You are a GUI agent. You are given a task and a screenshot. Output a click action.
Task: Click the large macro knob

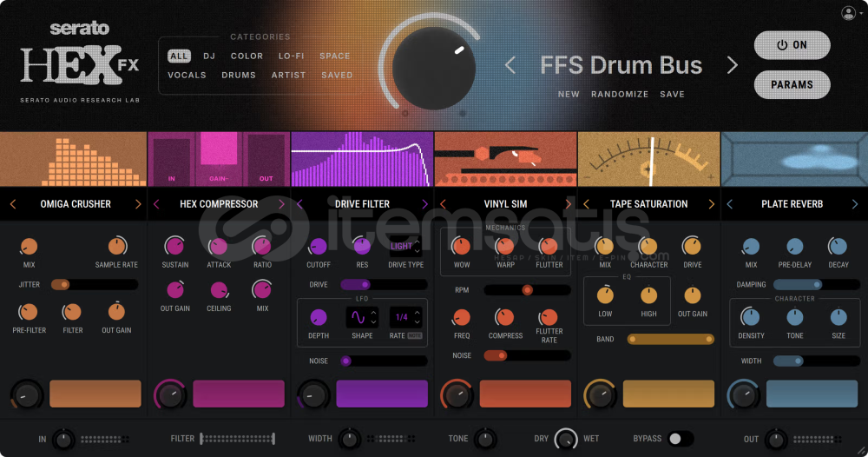pos(434,68)
